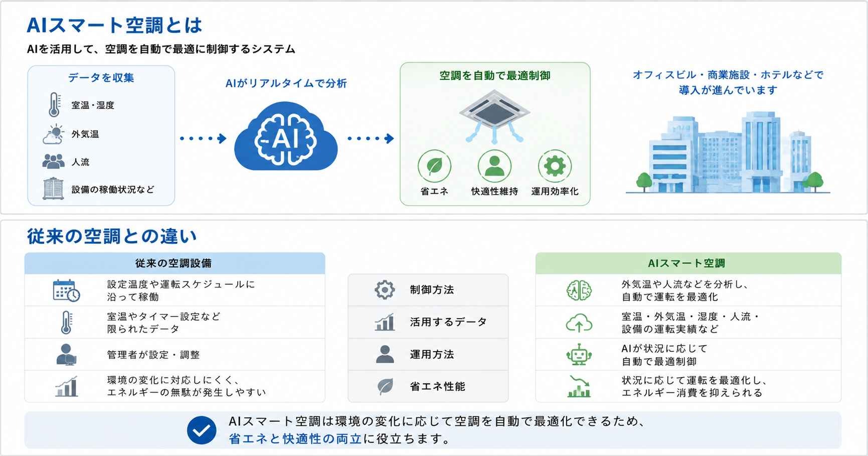Select the 制御方法 row
Viewport: 868px width, 456px height.
click(428, 290)
